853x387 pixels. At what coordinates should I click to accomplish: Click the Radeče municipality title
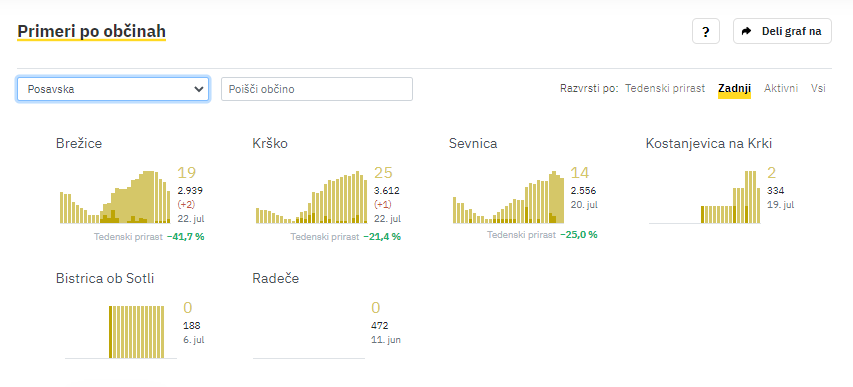(276, 279)
